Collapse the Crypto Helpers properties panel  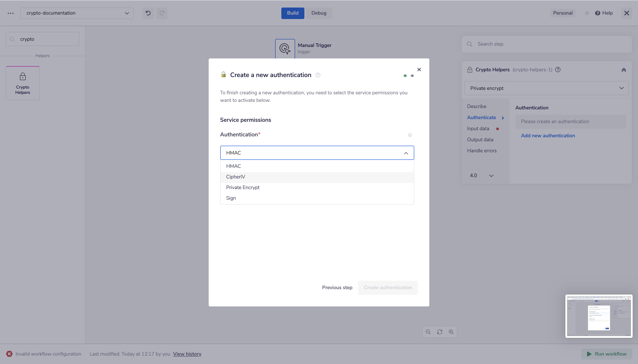(623, 70)
